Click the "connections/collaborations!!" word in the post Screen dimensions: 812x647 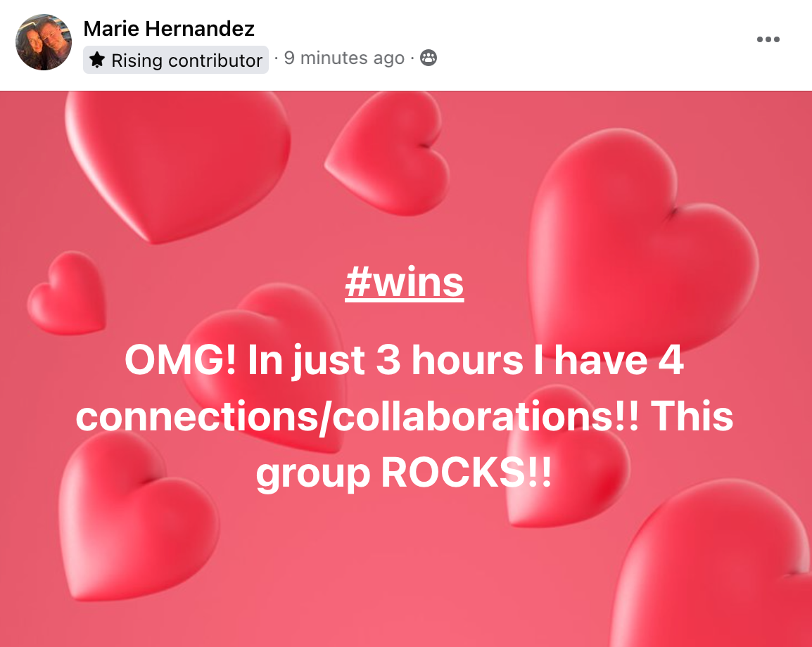357,417
